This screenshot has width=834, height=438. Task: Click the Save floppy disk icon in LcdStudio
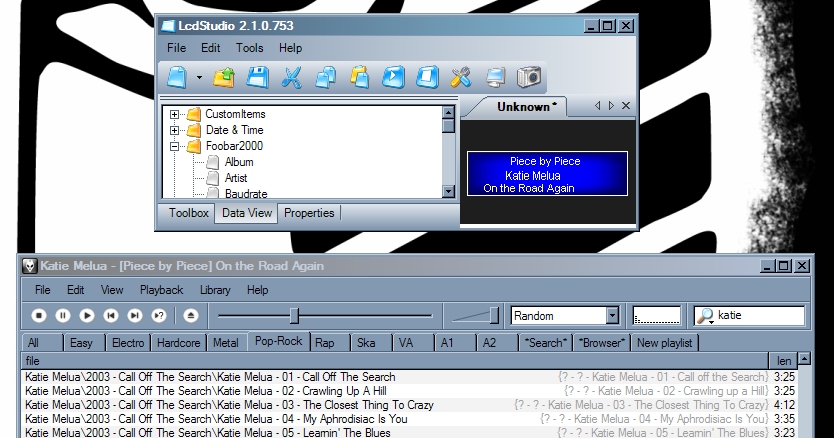[x=257, y=77]
